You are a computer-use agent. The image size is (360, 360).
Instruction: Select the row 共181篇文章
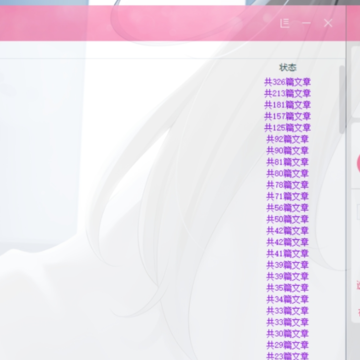click(288, 105)
